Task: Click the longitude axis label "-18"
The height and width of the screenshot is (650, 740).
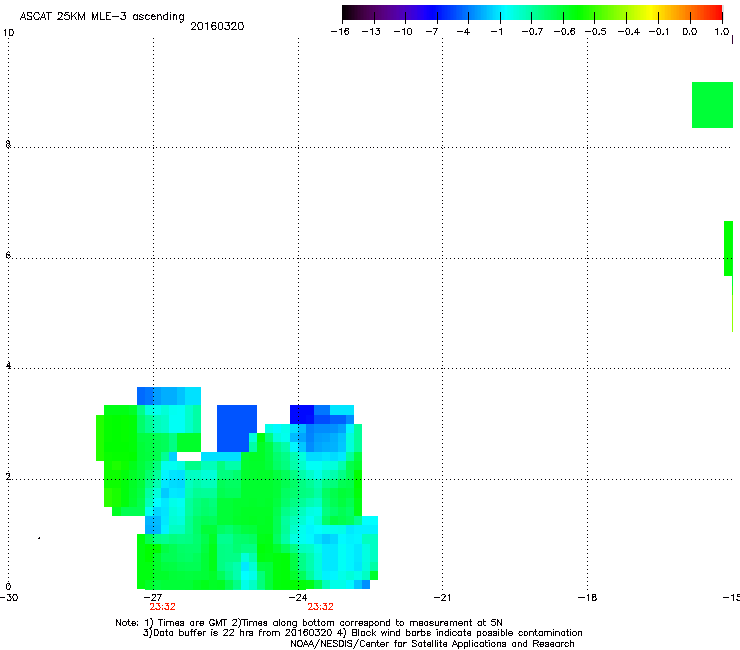Action: [x=587, y=598]
